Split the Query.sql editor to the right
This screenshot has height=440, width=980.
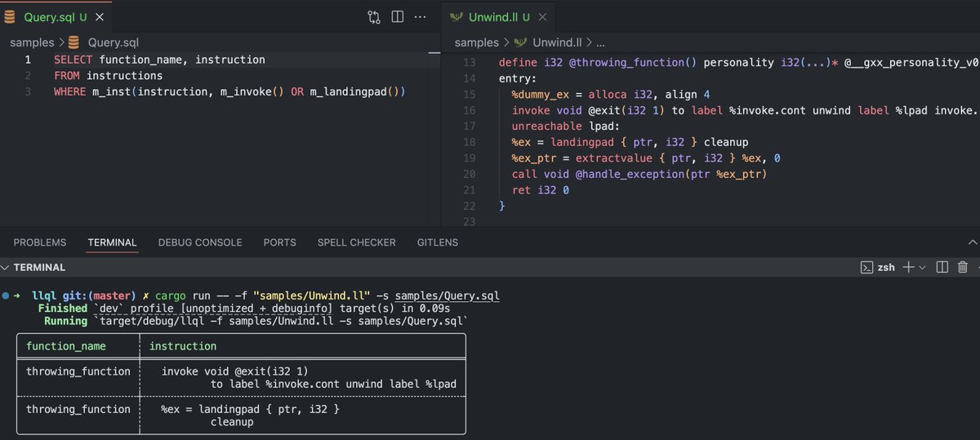(x=398, y=16)
